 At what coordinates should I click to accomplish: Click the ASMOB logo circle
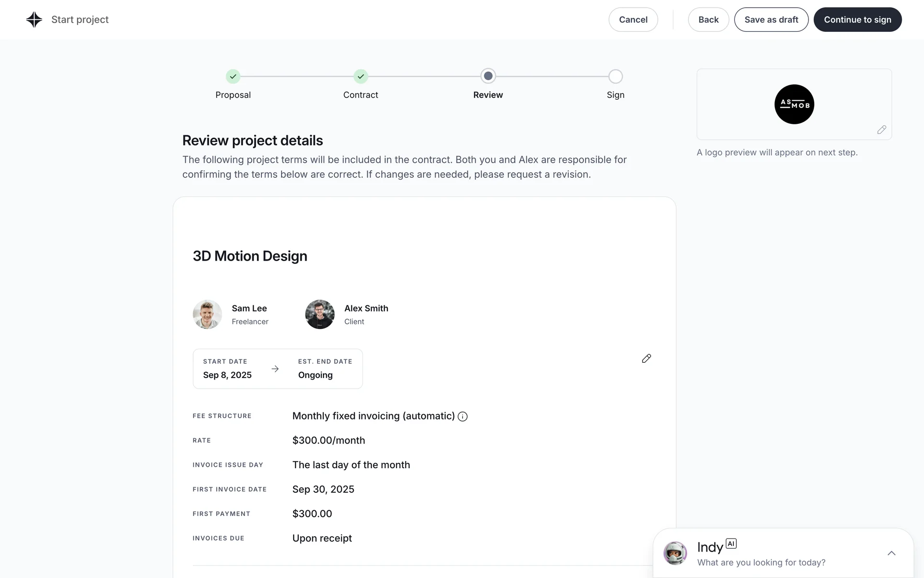point(794,105)
